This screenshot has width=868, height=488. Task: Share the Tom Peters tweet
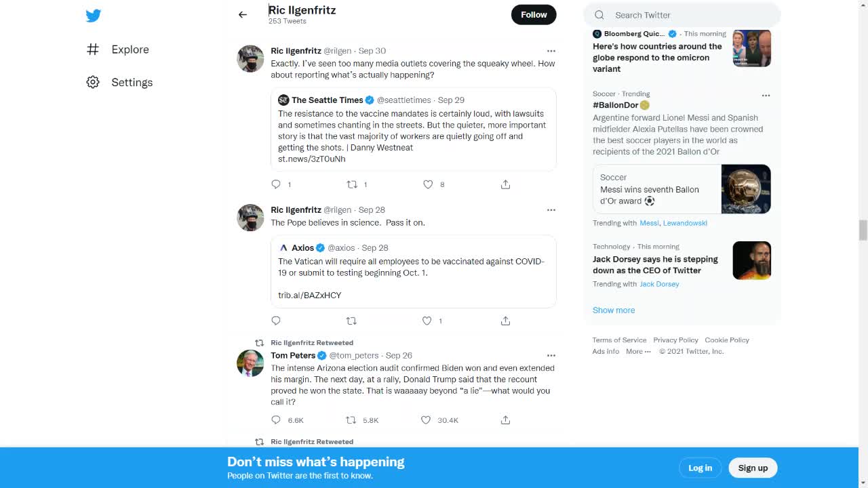pyautogui.click(x=505, y=420)
